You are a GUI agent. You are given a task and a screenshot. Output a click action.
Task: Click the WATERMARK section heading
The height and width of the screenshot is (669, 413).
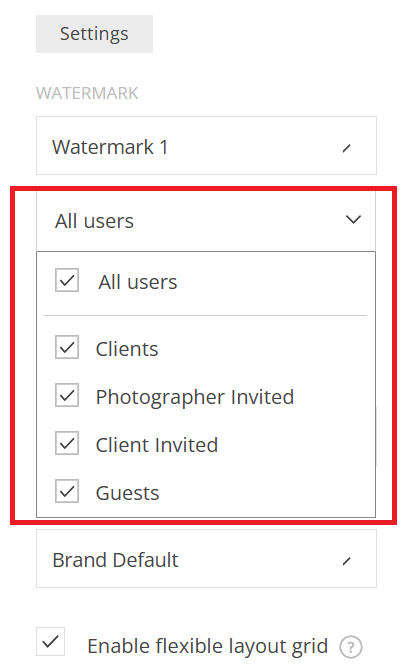[87, 93]
